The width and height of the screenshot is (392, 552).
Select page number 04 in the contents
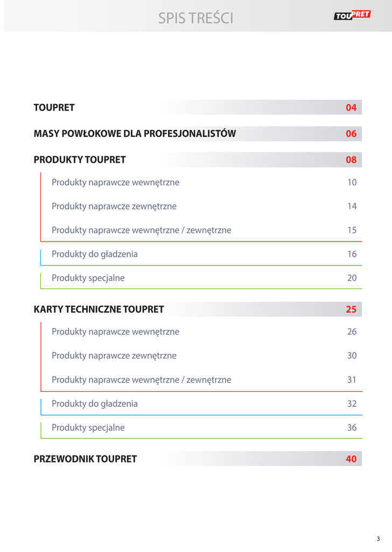coord(351,107)
